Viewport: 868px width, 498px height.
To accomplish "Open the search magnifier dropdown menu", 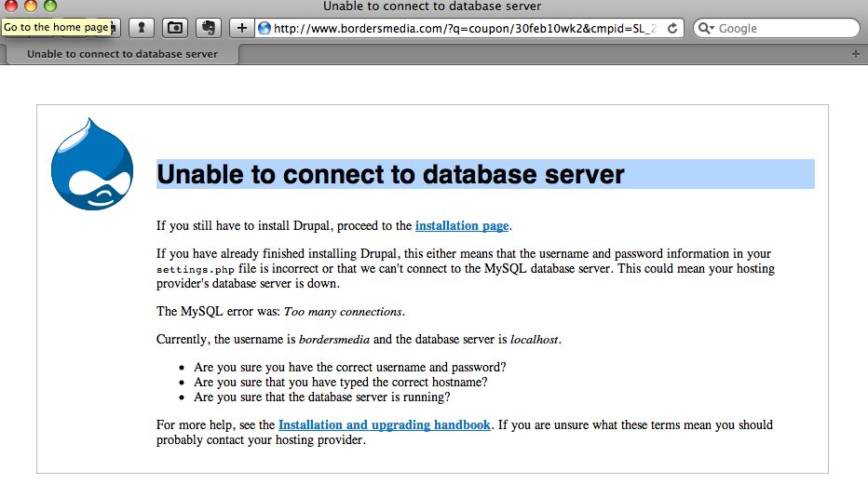I will [706, 28].
